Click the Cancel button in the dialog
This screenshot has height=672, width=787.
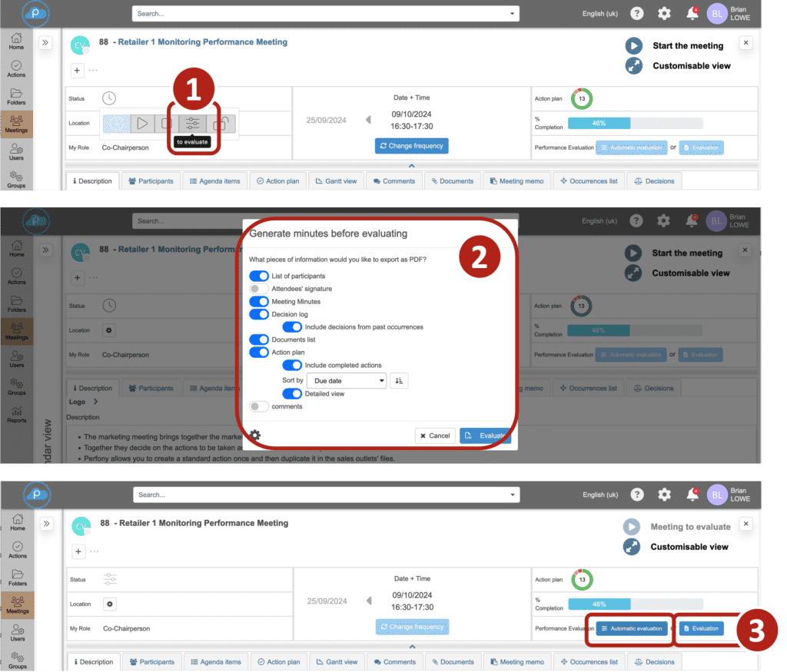click(x=435, y=435)
